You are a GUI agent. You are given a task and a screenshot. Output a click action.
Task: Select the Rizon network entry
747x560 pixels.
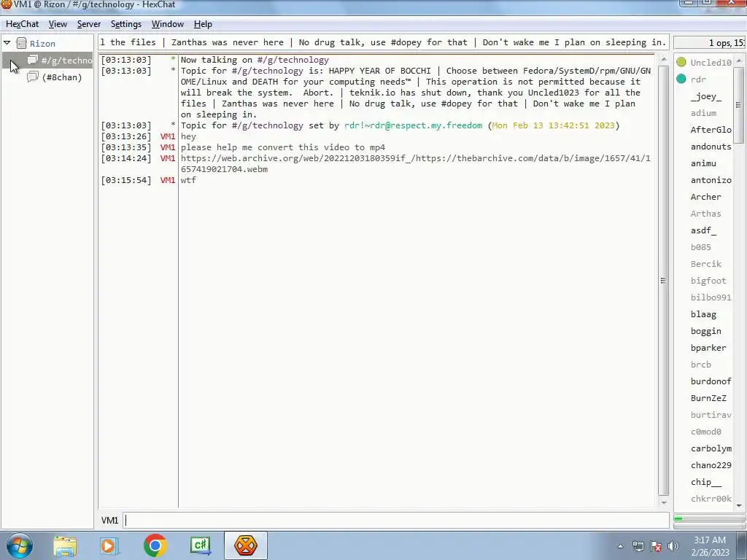42,43
